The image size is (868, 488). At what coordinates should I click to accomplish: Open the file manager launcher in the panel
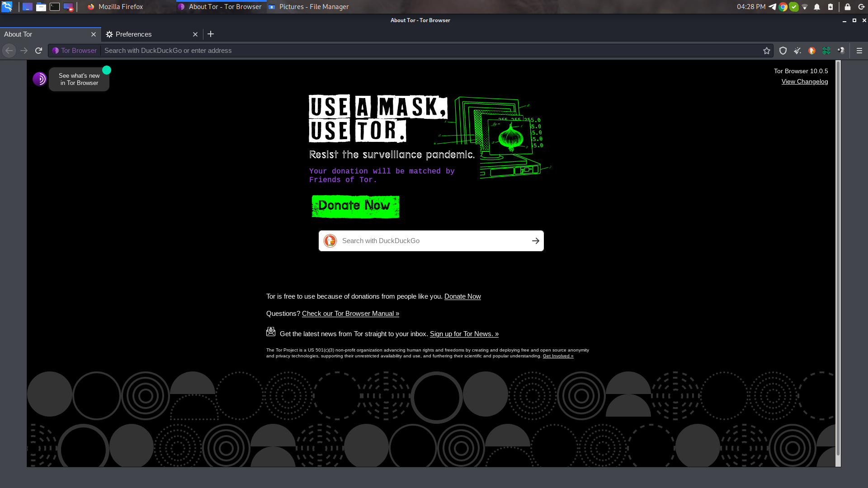(x=41, y=7)
